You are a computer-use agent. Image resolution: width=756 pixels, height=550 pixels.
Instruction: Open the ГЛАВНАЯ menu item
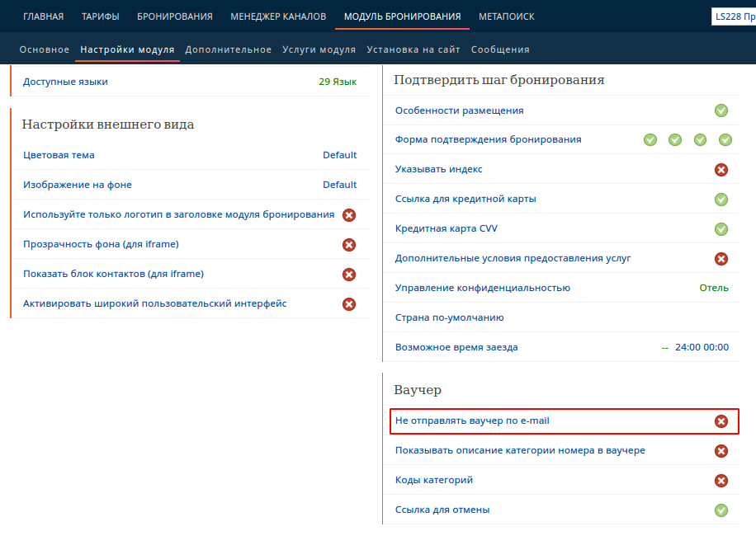(44, 16)
